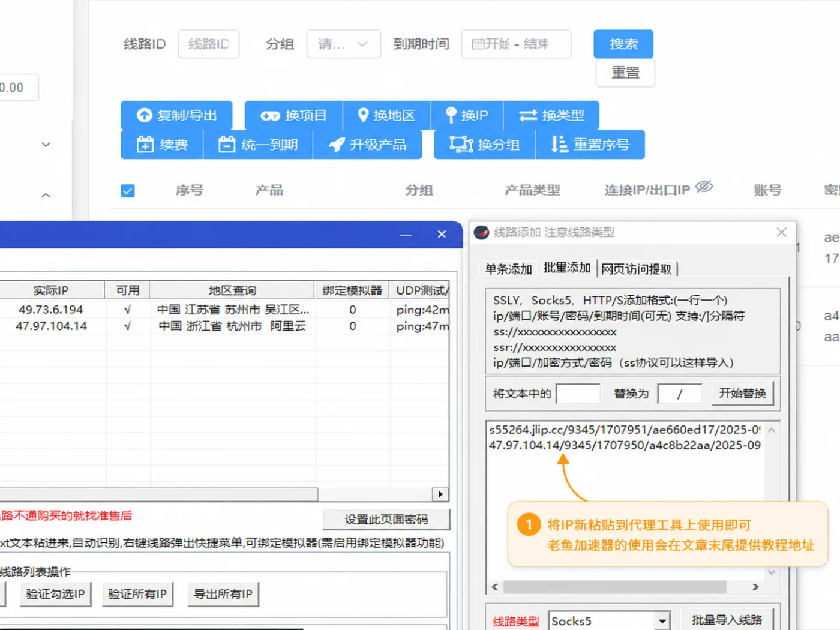Toggle the IP visibility eye icon
Viewport: 840px width, 630px height.
click(704, 187)
